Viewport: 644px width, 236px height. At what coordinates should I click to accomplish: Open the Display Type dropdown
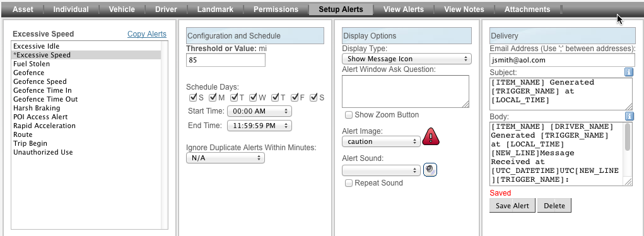[x=407, y=59]
